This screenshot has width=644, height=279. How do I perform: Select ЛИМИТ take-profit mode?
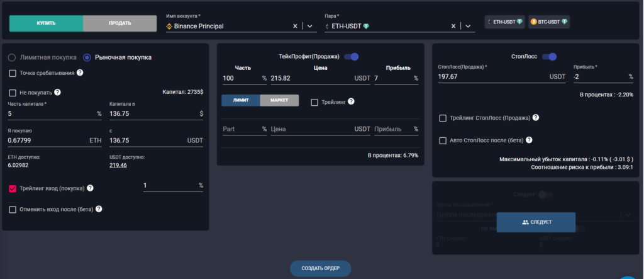(241, 100)
